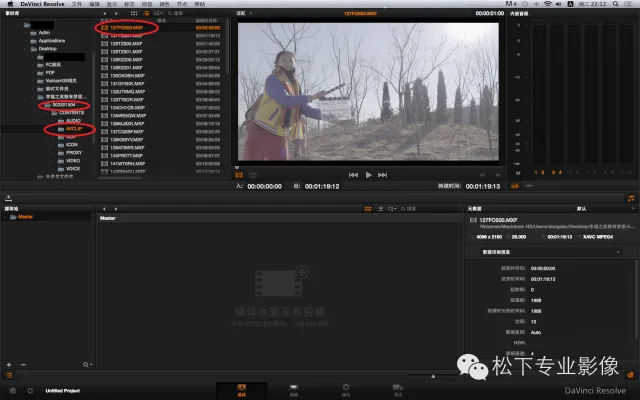Click the viewer scrubber playhead
Image resolution: width=640 pixels, height=400 pixels.
[237, 167]
